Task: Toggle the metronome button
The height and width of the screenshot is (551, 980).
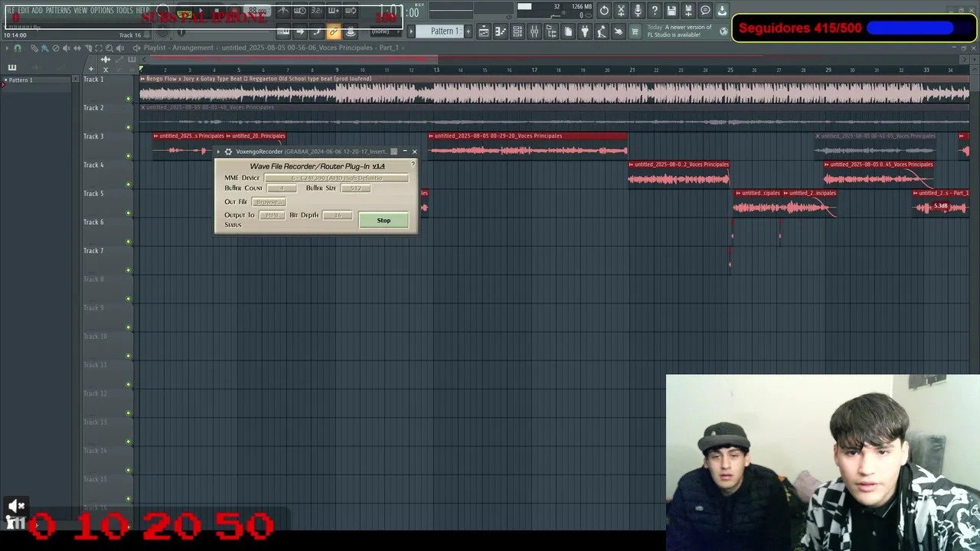Action: [x=283, y=11]
